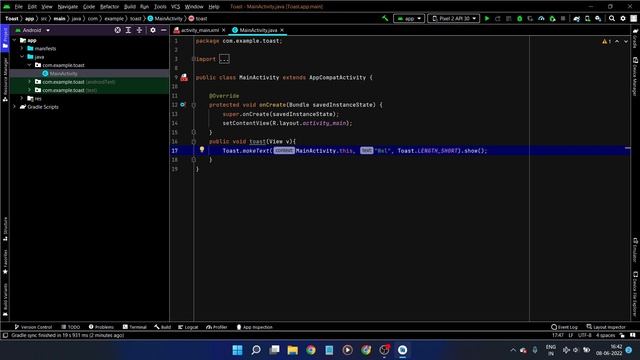The image size is (640, 360).
Task: Open IDE settings gear in top toolbar
Action: (623, 18)
